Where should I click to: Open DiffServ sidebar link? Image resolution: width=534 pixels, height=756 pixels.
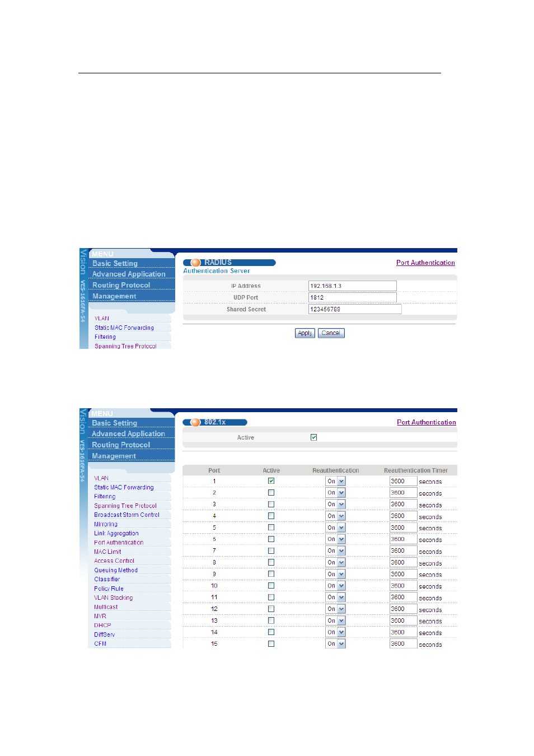[105, 634]
